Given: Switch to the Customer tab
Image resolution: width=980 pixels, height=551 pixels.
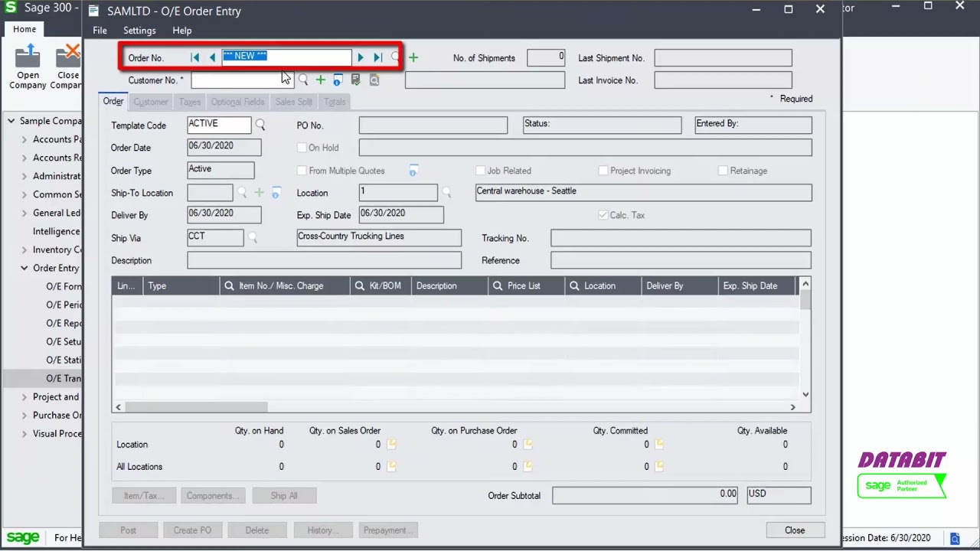Looking at the screenshot, I should [x=150, y=102].
